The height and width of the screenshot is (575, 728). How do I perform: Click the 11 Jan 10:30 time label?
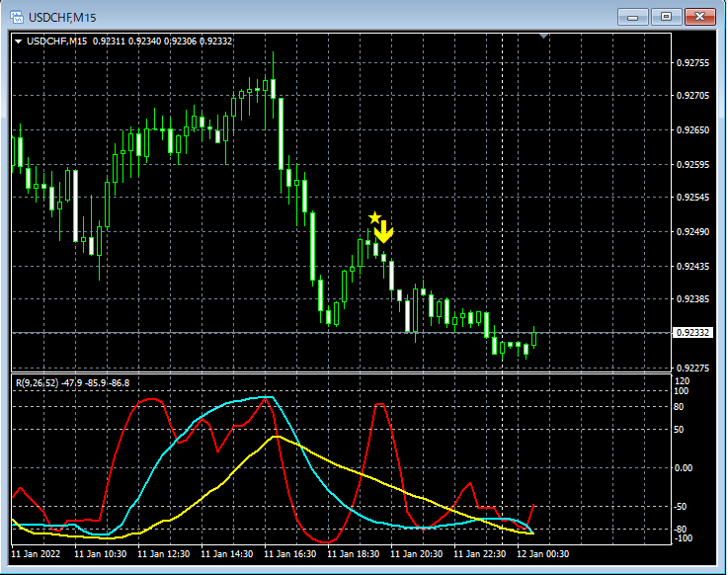(101, 553)
